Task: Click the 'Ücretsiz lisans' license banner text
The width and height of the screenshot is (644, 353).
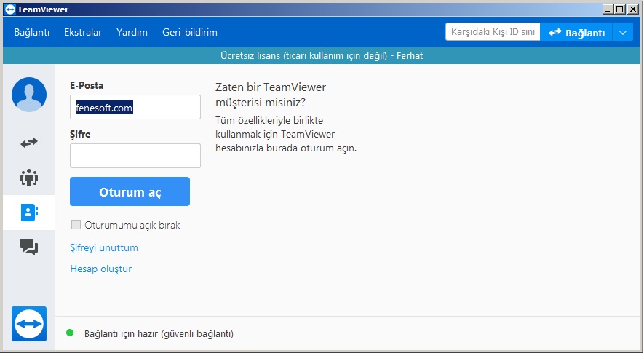Action: 322,55
